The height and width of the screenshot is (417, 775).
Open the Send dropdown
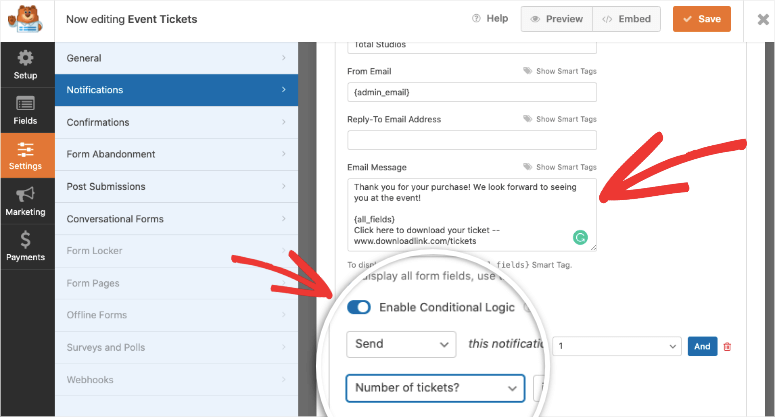[x=401, y=344]
